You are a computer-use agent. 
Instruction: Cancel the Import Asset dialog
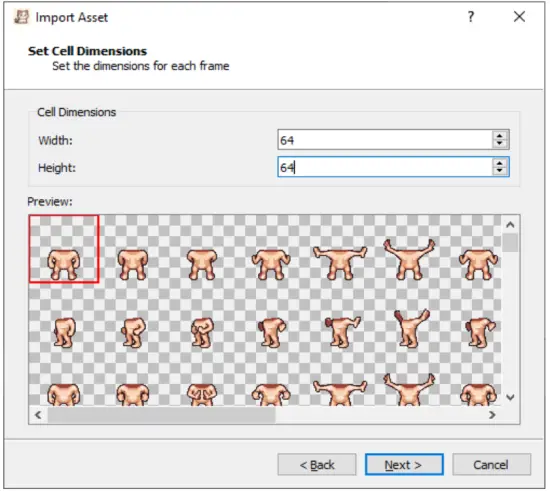click(491, 465)
